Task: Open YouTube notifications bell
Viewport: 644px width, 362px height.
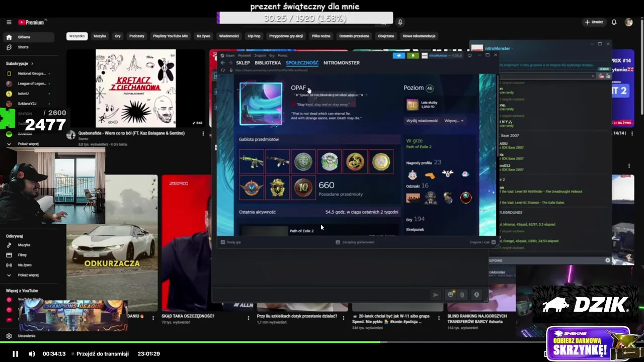Action: pos(614,22)
